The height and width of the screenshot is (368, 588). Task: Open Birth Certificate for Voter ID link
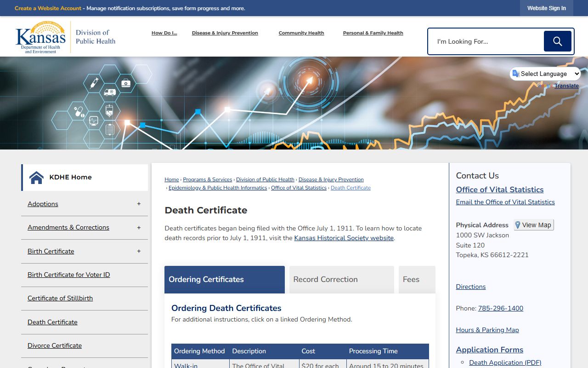[x=69, y=275]
